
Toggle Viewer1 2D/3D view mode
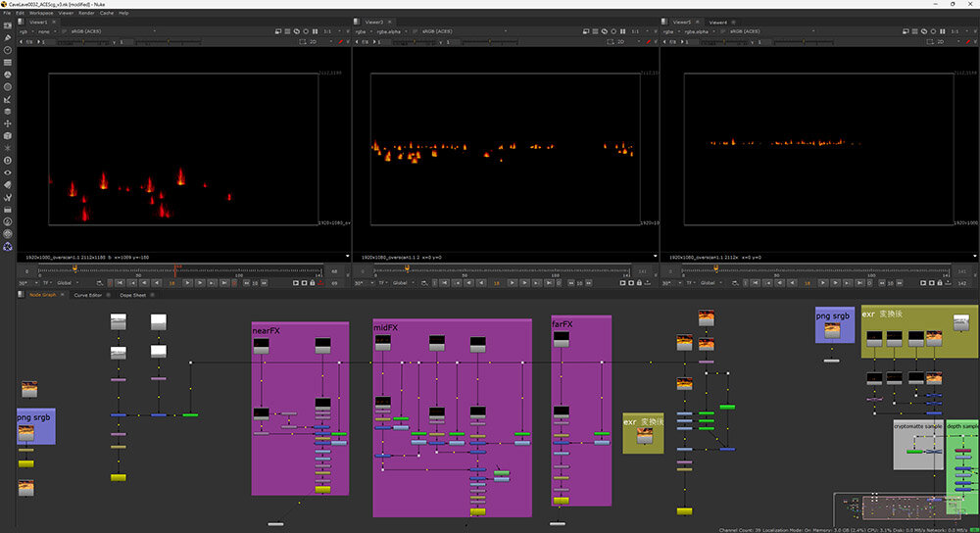point(314,42)
